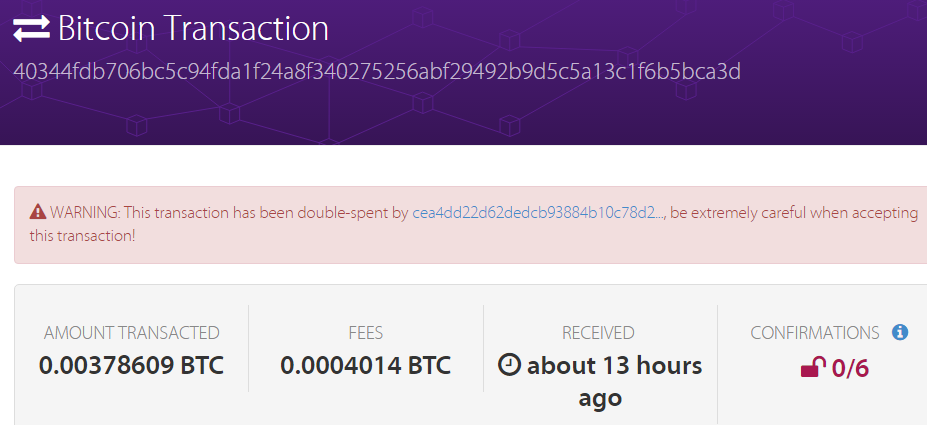Click the CONFIRMATIONS label
The width and height of the screenshot is (927, 425).
tap(815, 333)
